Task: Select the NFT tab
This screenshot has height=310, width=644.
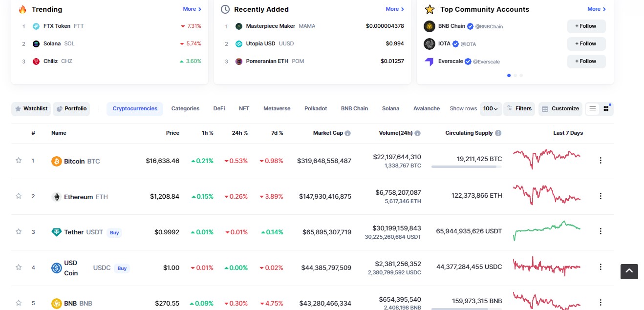Action: 244,109
